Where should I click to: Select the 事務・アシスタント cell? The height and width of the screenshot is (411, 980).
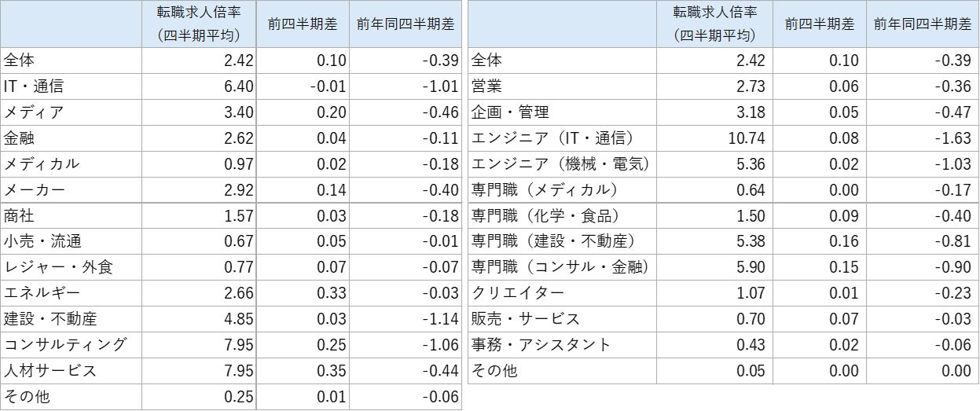point(541,345)
